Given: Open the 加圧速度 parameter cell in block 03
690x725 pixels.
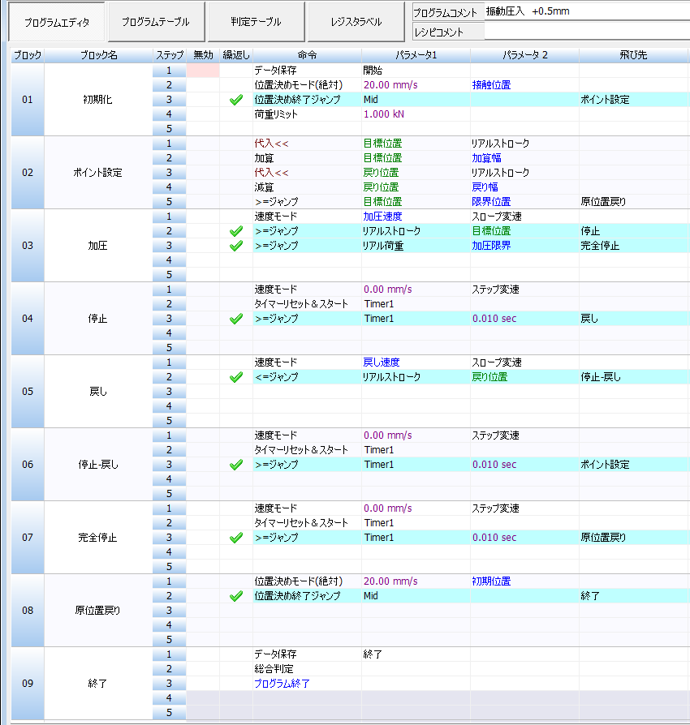Looking at the screenshot, I should point(415,216).
